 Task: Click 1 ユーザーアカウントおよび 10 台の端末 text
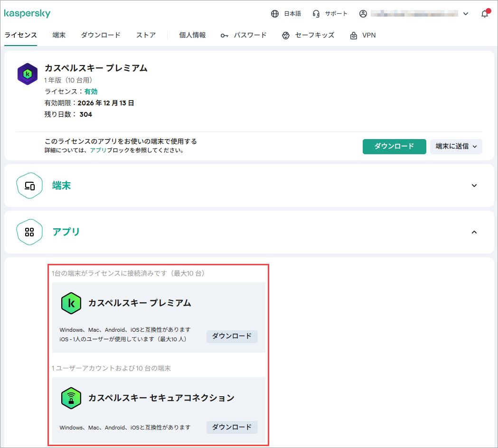tap(111, 368)
